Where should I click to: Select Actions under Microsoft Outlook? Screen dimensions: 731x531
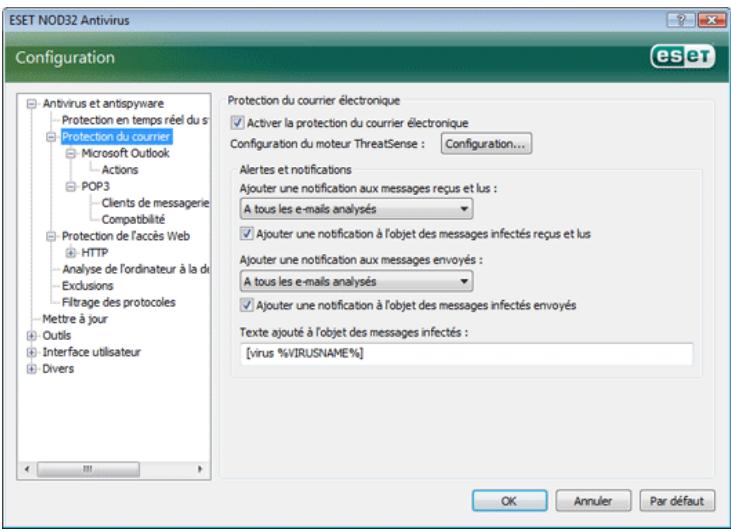tap(120, 170)
